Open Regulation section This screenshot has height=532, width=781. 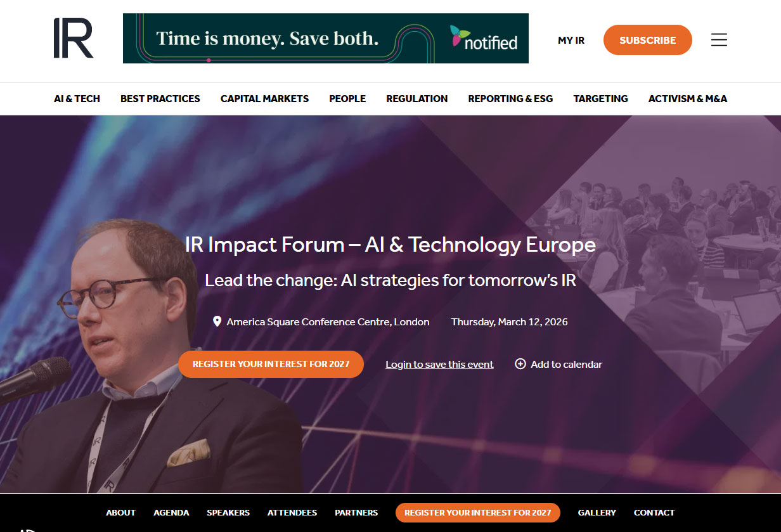point(417,98)
